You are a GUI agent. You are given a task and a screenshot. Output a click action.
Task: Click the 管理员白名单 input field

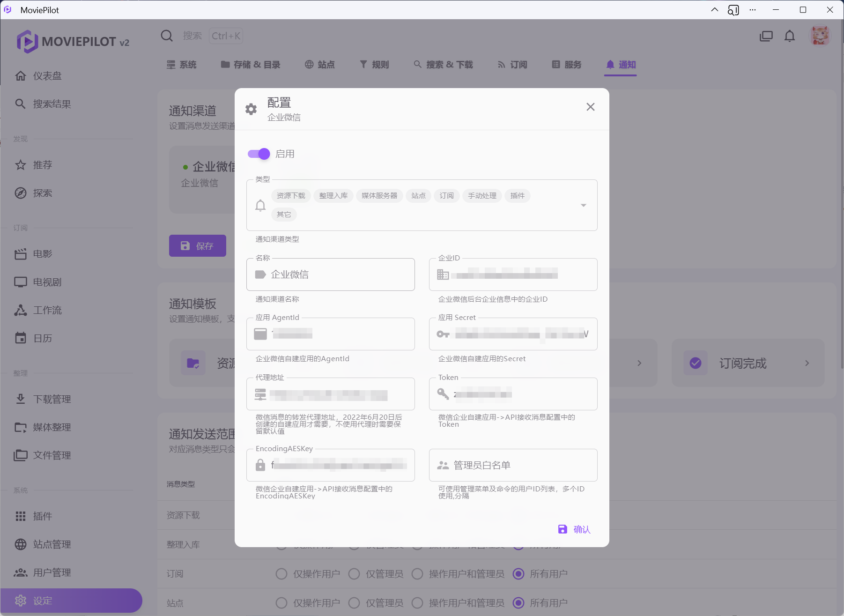pos(520,465)
